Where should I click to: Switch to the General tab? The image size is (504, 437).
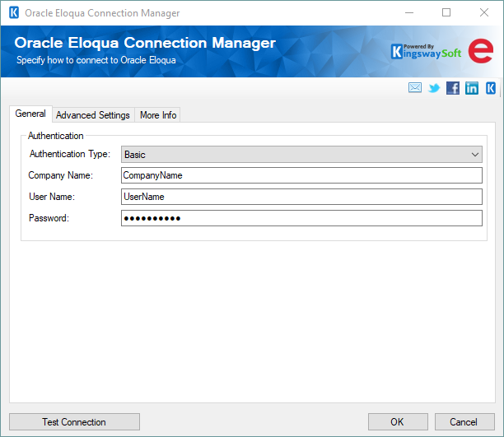(x=30, y=114)
